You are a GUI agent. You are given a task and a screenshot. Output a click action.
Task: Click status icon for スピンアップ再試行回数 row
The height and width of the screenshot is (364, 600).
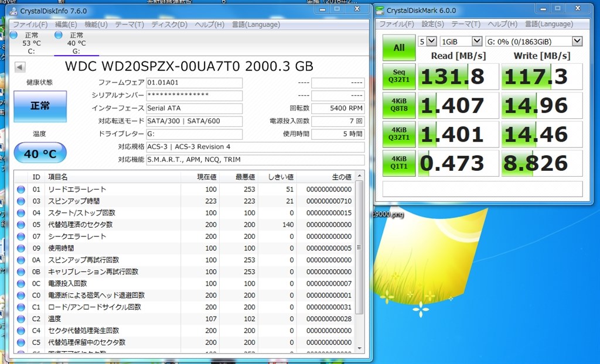tap(21, 260)
